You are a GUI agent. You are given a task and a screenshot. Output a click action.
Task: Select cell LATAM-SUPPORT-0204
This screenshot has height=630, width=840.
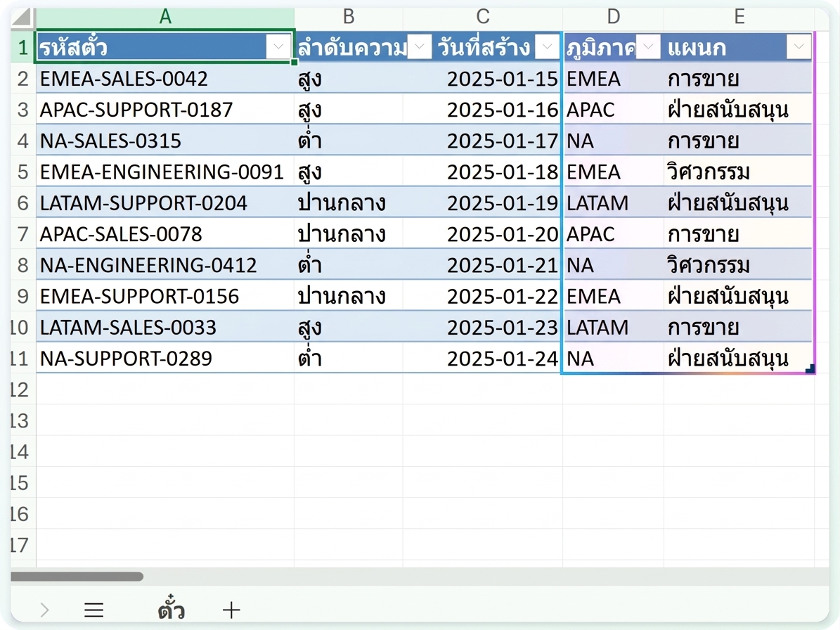click(165, 203)
